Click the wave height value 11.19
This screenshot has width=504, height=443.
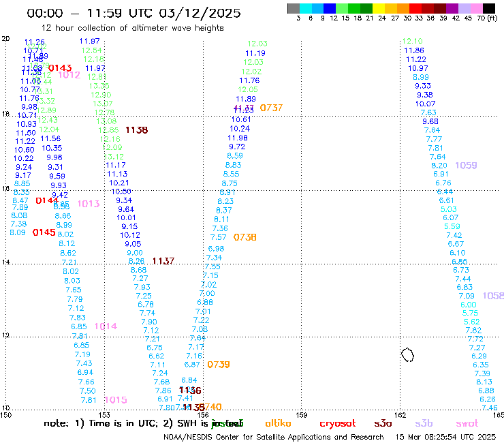click(x=255, y=53)
